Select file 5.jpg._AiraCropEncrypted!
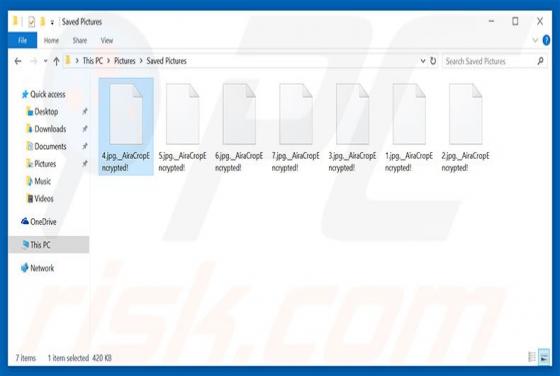The height and width of the screenshot is (376, 560). (182, 127)
